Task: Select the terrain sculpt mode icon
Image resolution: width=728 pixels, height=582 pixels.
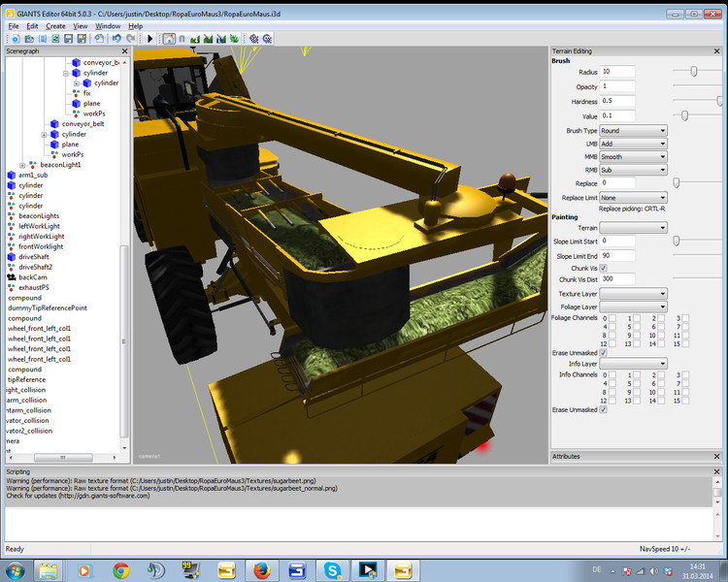Action: [x=195, y=39]
